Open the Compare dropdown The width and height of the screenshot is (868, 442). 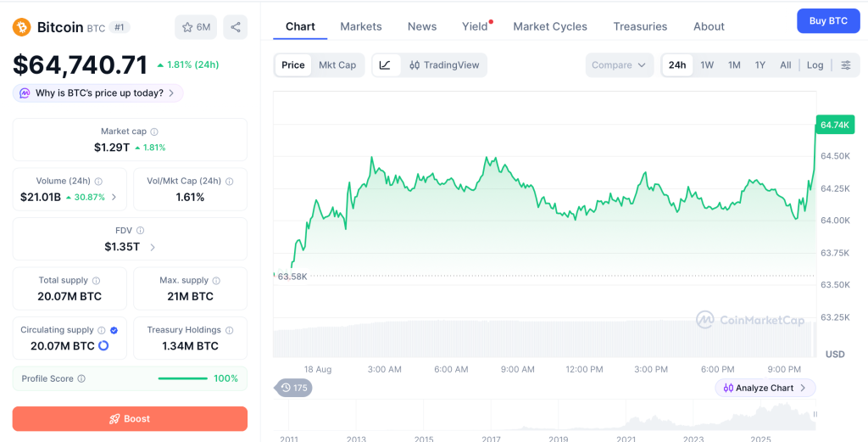click(619, 64)
